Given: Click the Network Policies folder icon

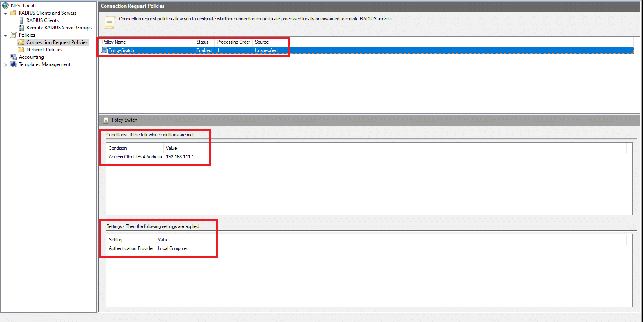Looking at the screenshot, I should (21, 50).
